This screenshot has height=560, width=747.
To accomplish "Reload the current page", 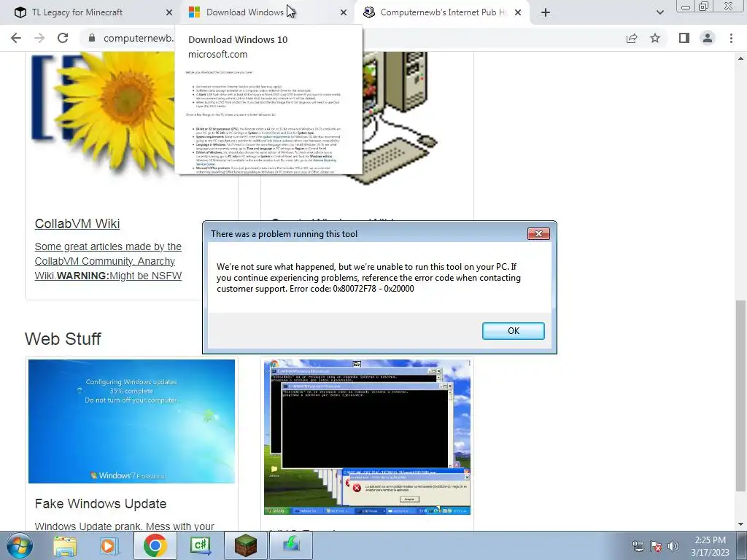I will (x=63, y=38).
